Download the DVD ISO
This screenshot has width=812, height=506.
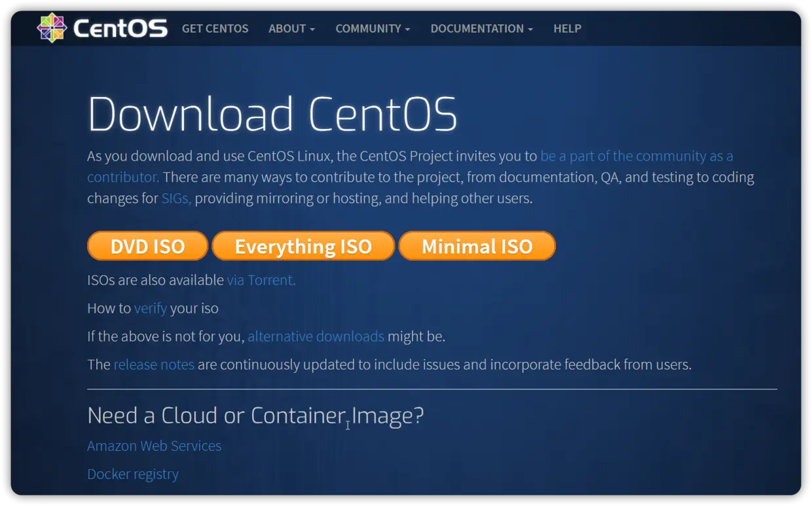147,246
